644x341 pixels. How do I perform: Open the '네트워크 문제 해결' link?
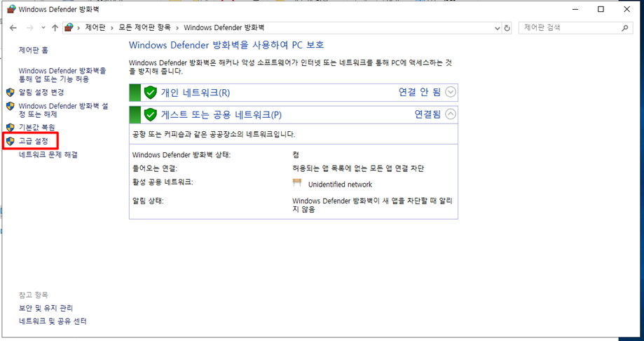click(x=48, y=154)
